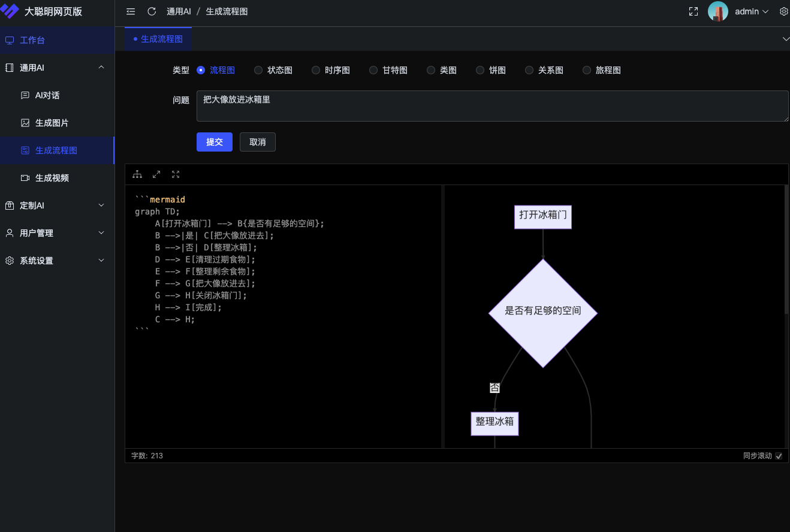The width and height of the screenshot is (790, 532).
Task: Open 工作台 in the sidebar
Action: click(57, 40)
